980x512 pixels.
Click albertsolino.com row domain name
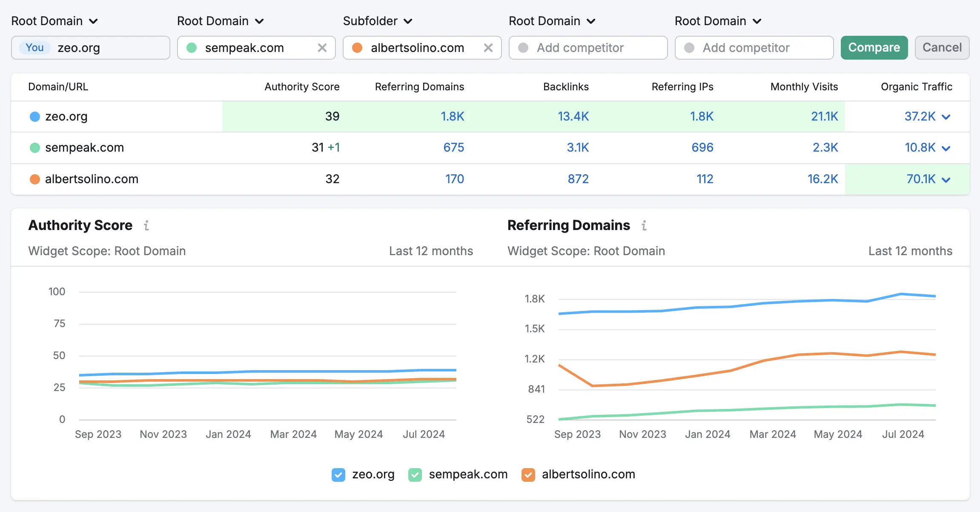(92, 179)
